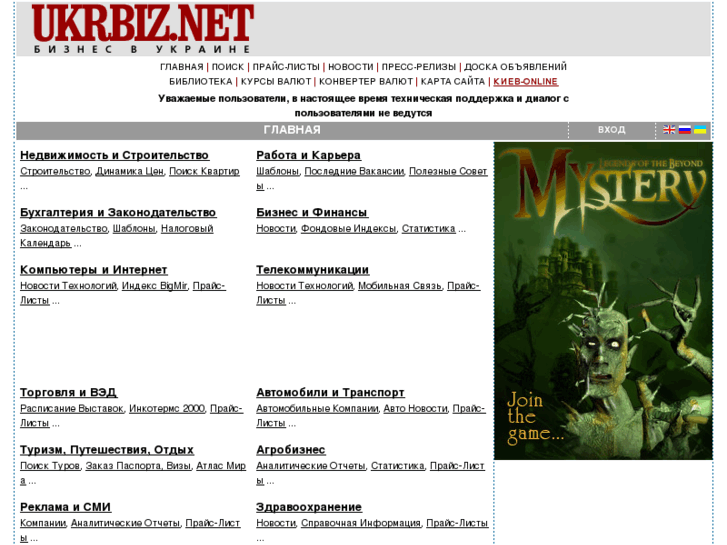Open Реклама и СМИ category
The image size is (727, 545).
(65, 507)
